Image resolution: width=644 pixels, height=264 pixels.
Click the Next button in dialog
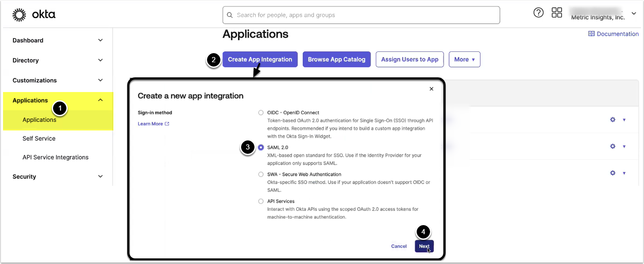[424, 246]
